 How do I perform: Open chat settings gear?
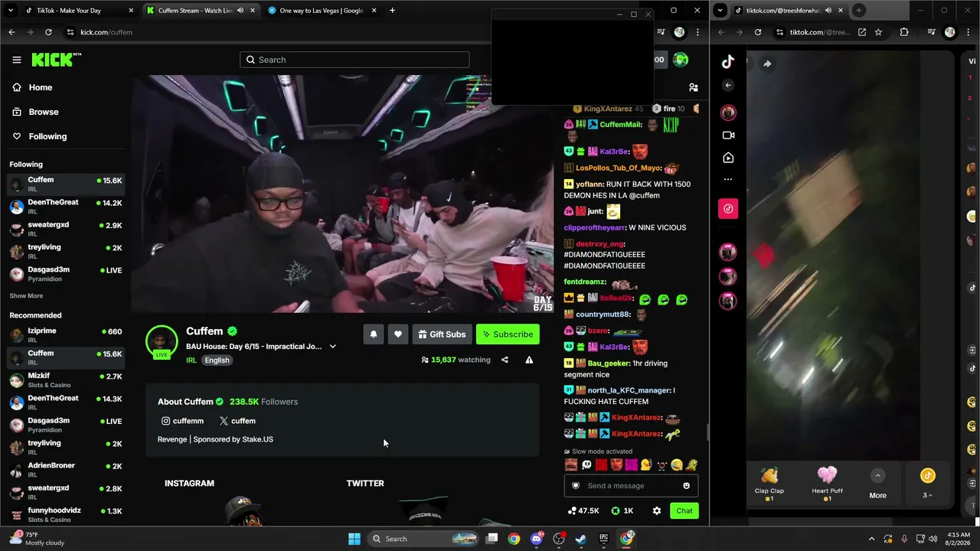click(657, 510)
